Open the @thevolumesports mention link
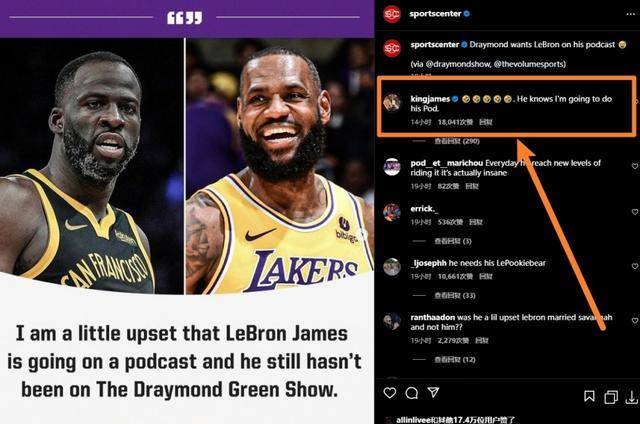 529,64
